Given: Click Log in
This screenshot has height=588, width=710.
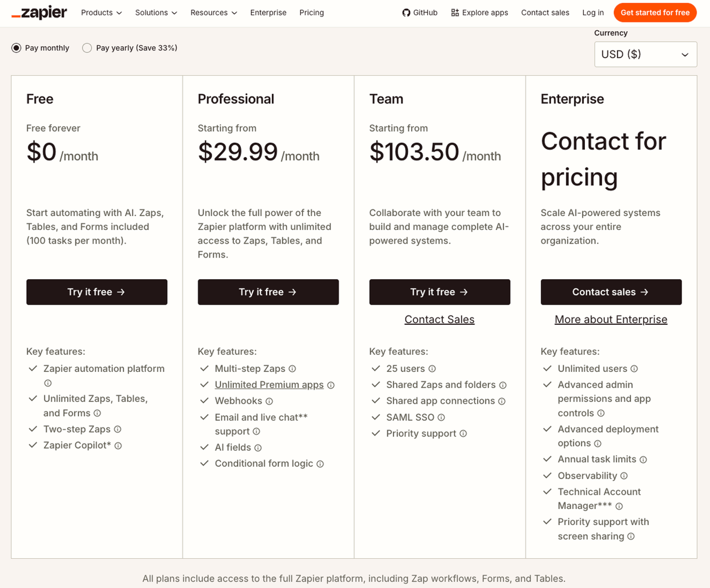Looking at the screenshot, I should (593, 13).
